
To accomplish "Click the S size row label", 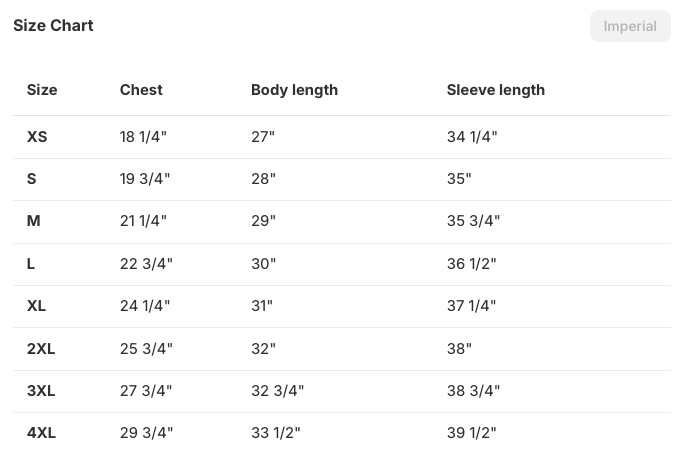I will point(32,179).
